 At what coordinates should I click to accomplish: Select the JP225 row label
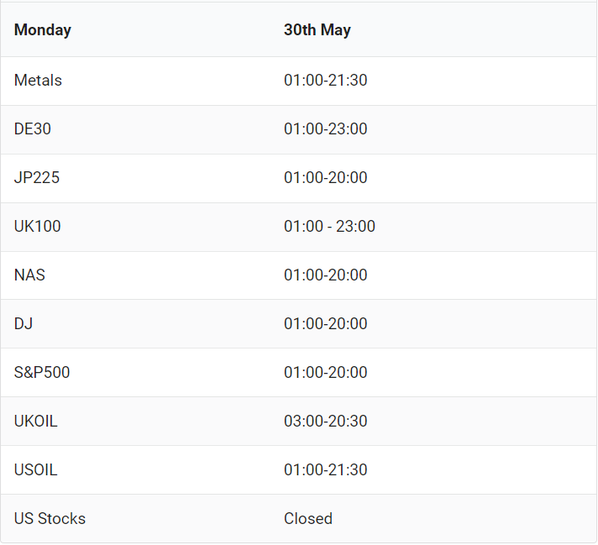pyautogui.click(x=37, y=178)
